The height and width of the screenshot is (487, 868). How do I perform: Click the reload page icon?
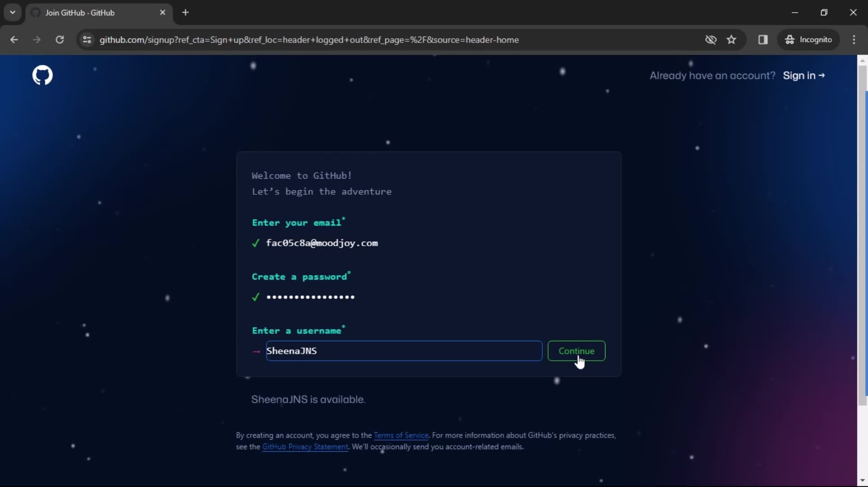(60, 40)
